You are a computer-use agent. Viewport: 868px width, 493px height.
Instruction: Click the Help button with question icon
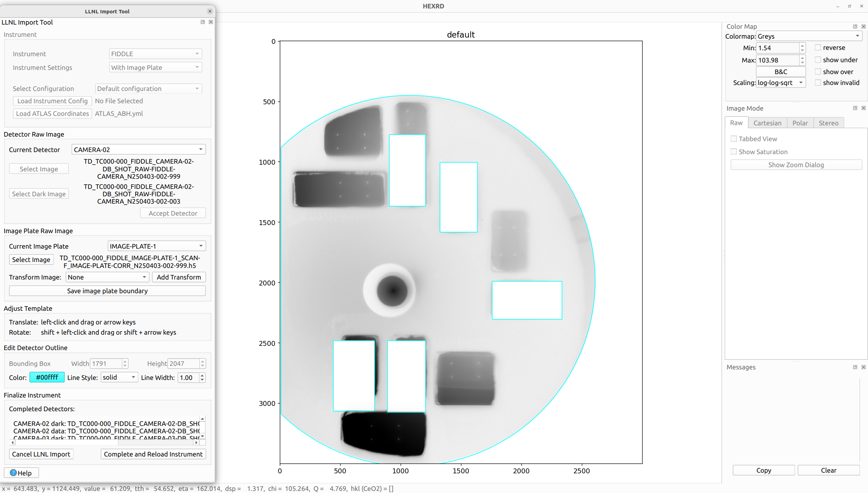pyautogui.click(x=21, y=473)
